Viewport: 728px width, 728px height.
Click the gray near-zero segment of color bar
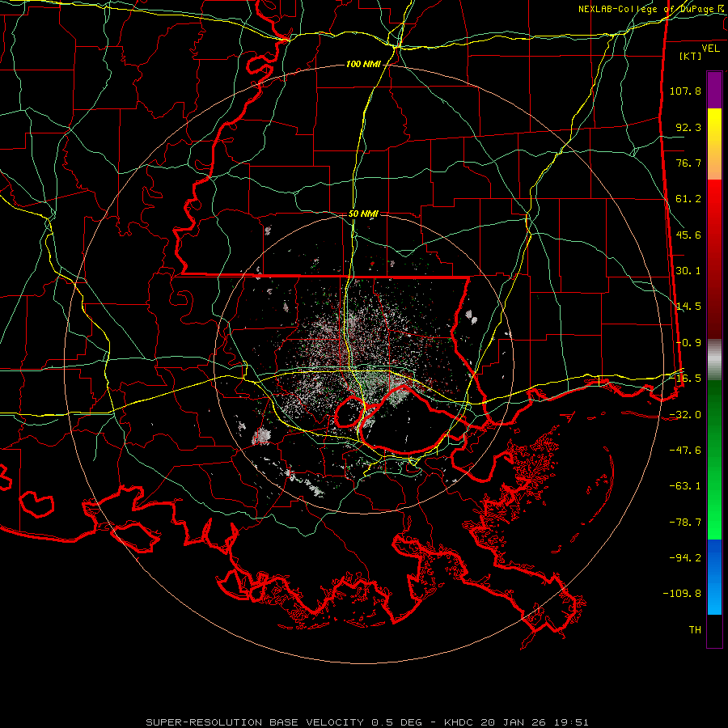(x=714, y=360)
